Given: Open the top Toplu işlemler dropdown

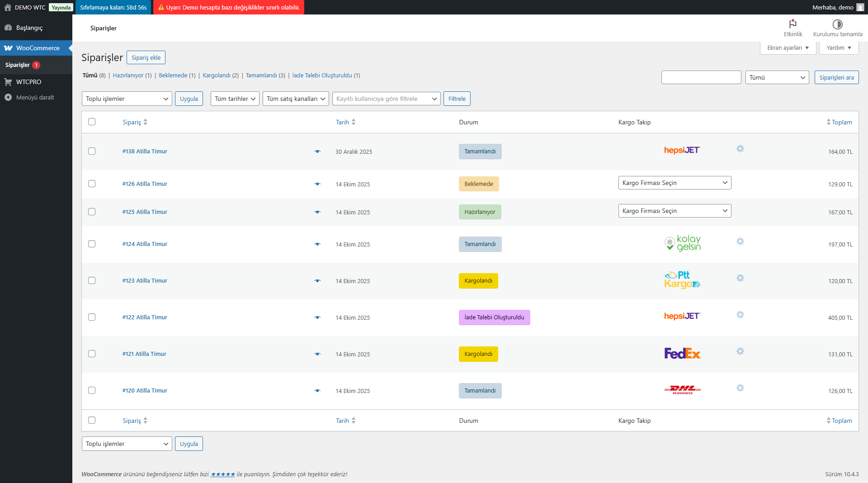Looking at the screenshot, I should pyautogui.click(x=127, y=99).
